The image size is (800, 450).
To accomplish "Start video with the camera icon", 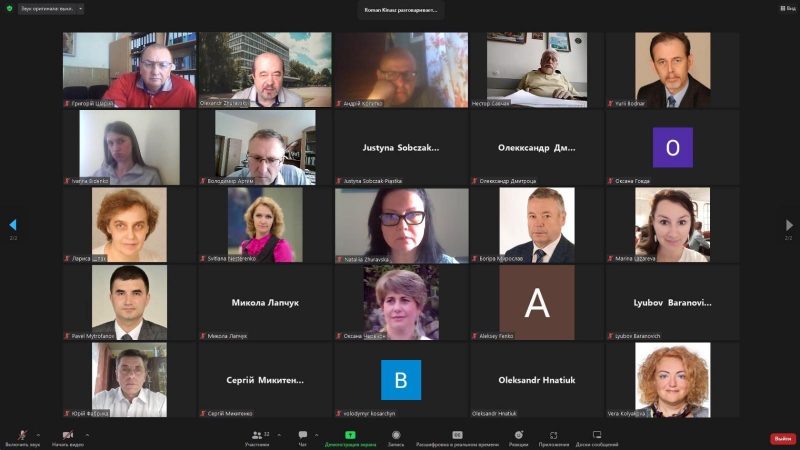I will [x=67, y=435].
